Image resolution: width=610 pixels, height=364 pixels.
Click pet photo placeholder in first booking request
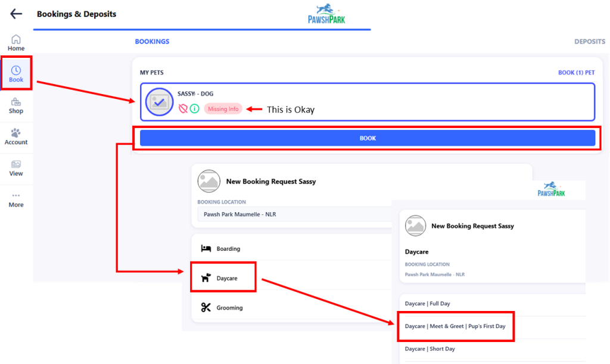click(209, 181)
